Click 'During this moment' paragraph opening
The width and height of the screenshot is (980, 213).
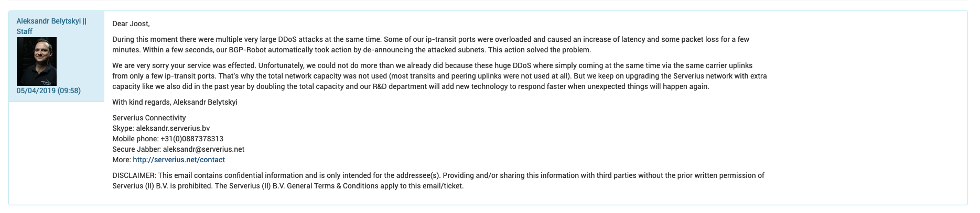[144, 39]
